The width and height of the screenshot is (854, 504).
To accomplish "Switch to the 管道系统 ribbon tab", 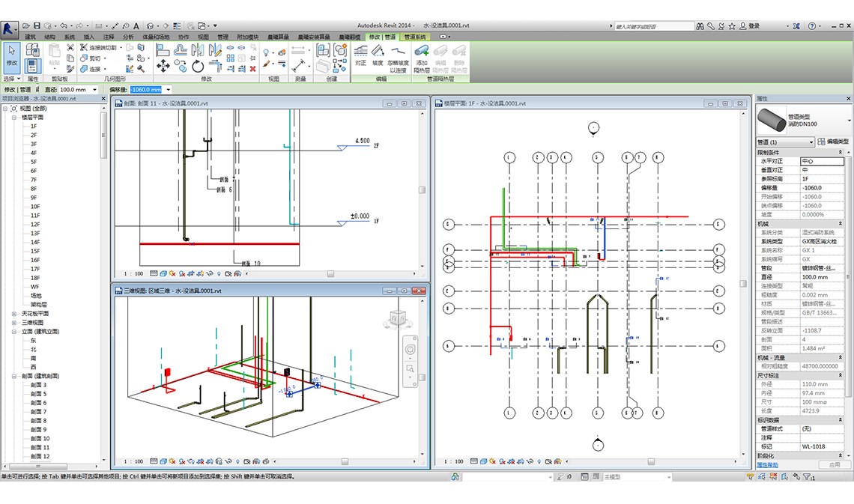I will pyautogui.click(x=414, y=37).
